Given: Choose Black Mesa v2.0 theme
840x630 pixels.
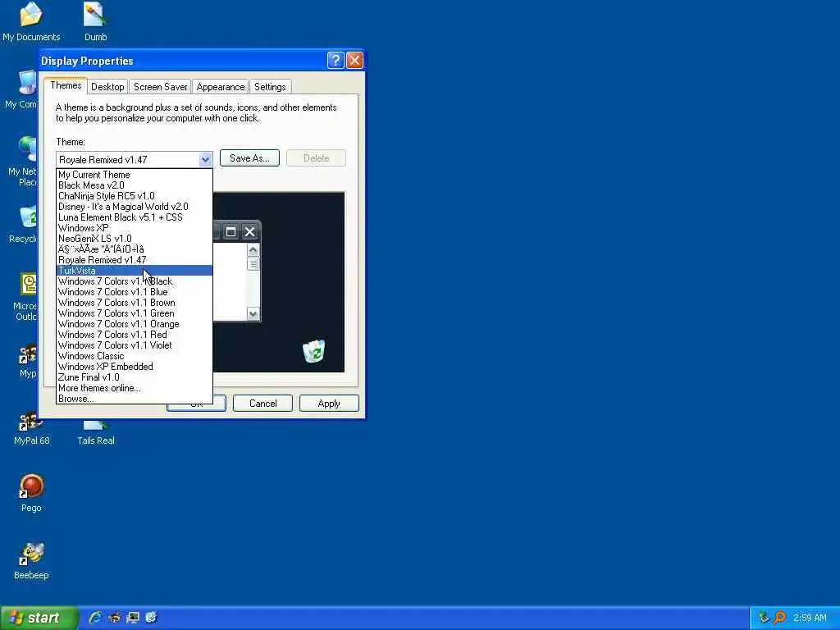Looking at the screenshot, I should click(x=134, y=185).
